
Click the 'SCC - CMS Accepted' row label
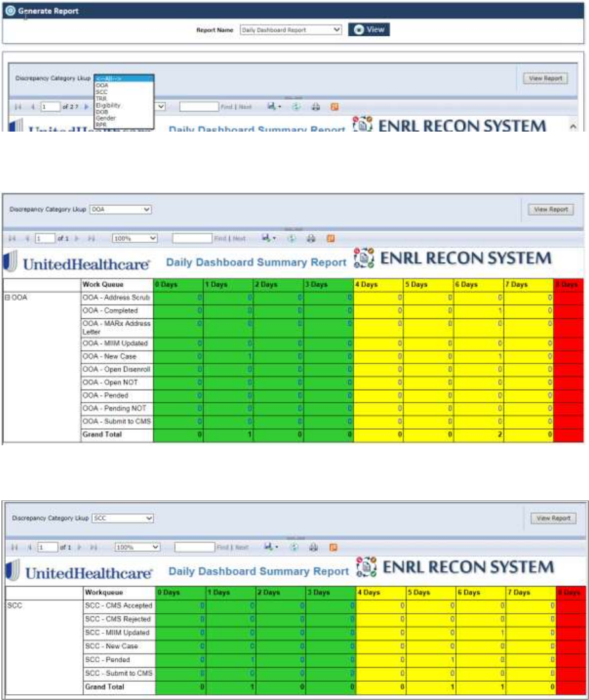click(x=119, y=606)
